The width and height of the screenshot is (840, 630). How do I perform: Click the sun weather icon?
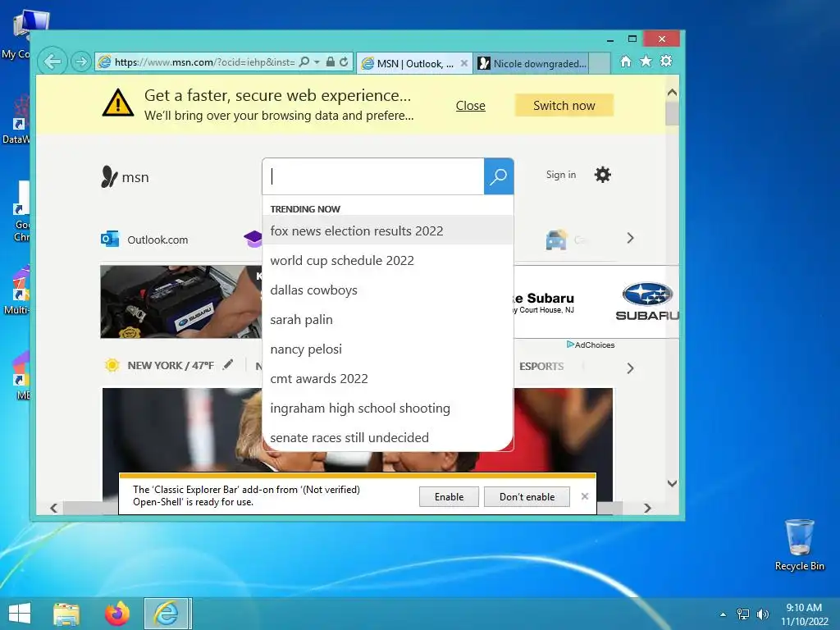(x=112, y=365)
